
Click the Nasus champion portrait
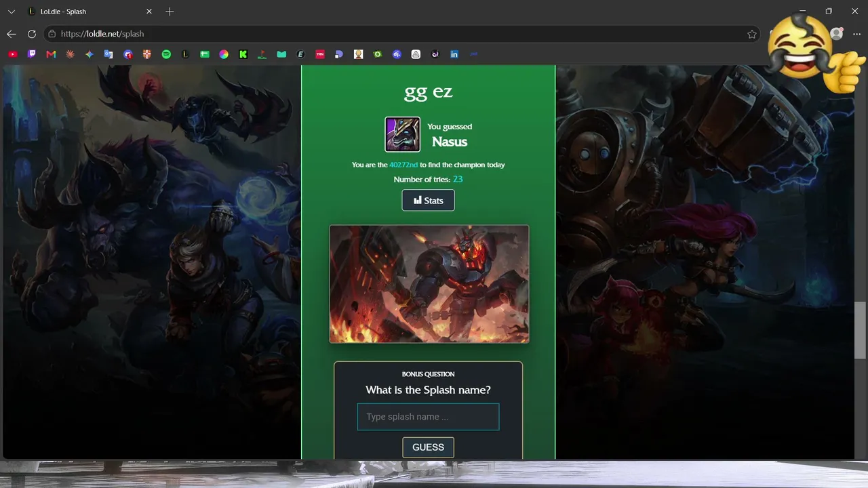pos(403,134)
